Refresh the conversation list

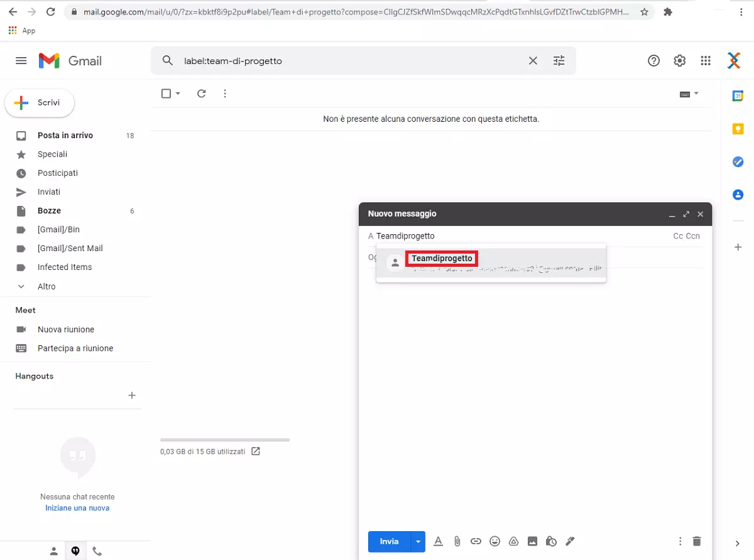[202, 94]
